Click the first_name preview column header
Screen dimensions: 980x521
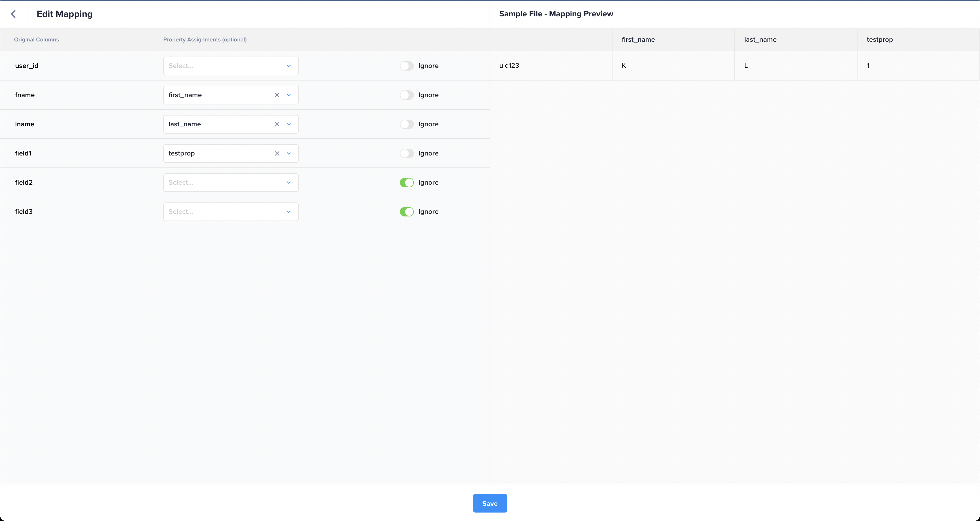point(638,40)
